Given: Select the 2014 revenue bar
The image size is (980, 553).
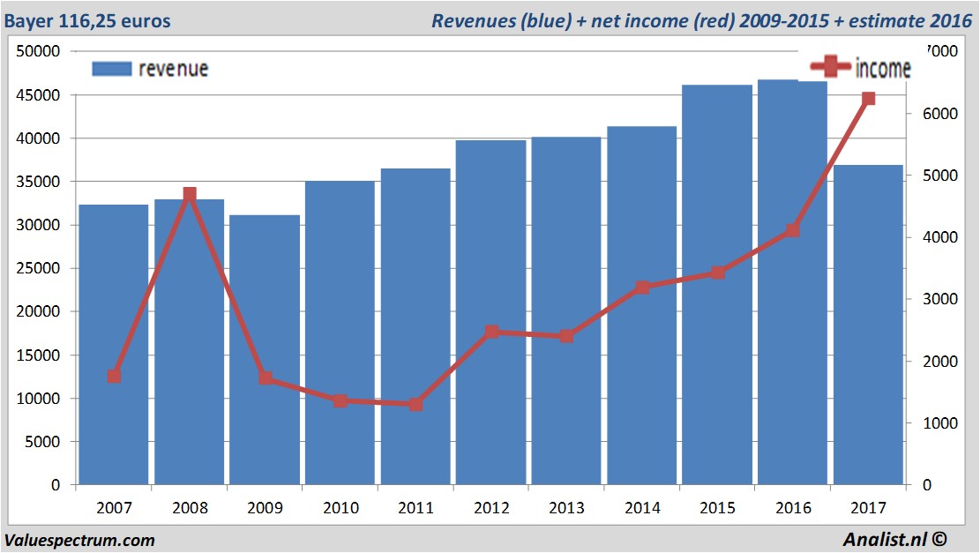Looking at the screenshot, I should tap(642, 305).
